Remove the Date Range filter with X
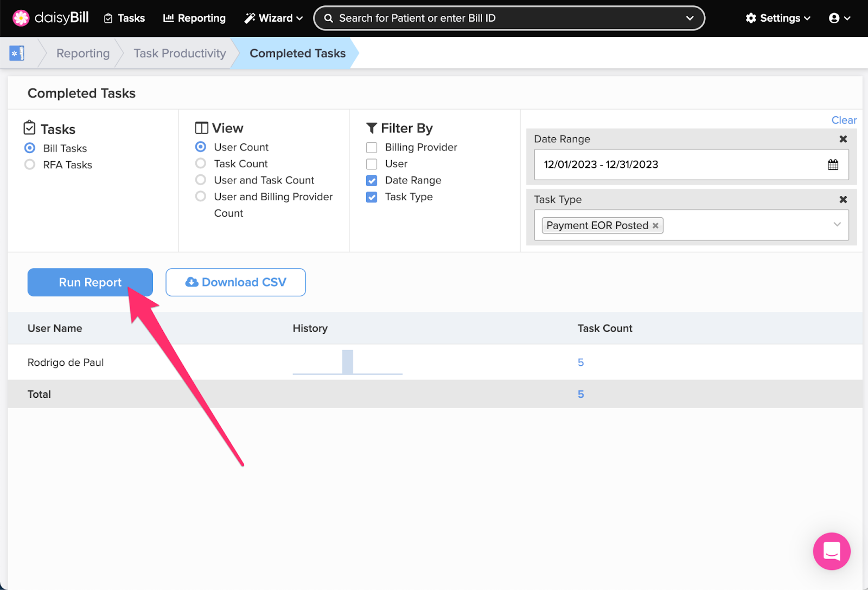This screenshot has width=868, height=590. tap(843, 139)
